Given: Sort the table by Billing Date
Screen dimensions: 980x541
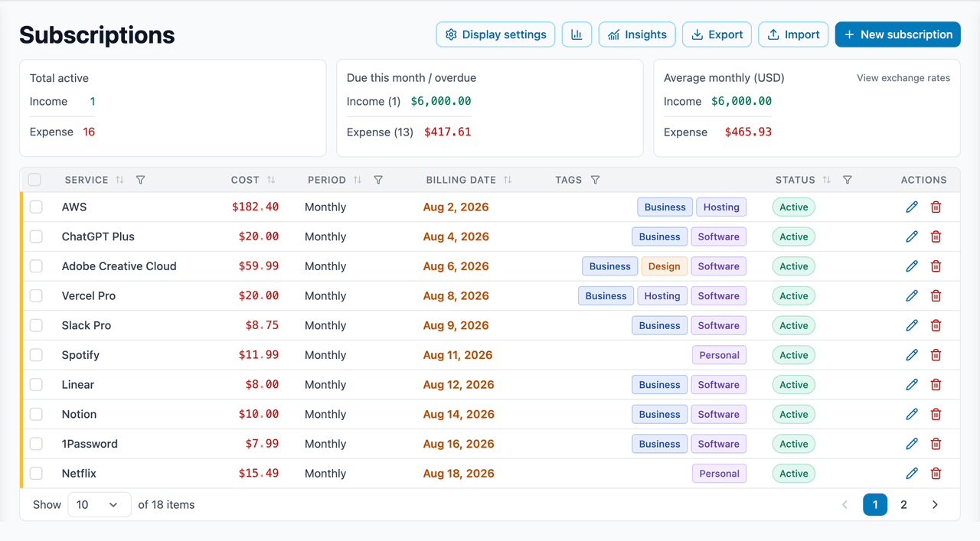Looking at the screenshot, I should [508, 180].
